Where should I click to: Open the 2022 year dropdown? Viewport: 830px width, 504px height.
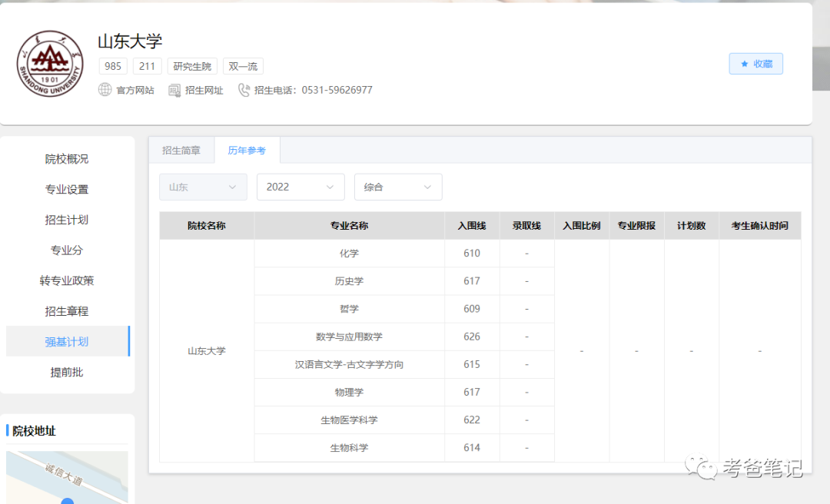pos(300,187)
